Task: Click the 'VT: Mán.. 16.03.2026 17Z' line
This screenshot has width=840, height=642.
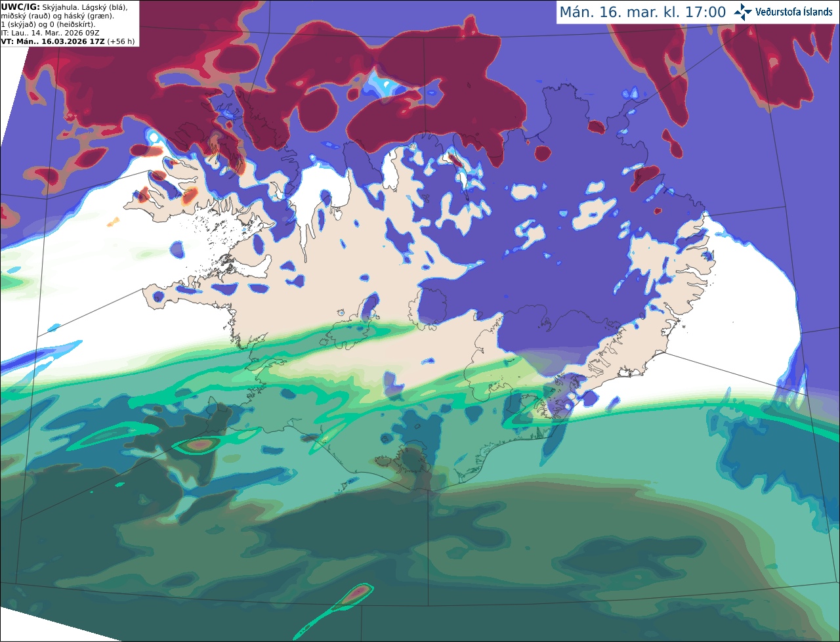Action: coord(53,41)
